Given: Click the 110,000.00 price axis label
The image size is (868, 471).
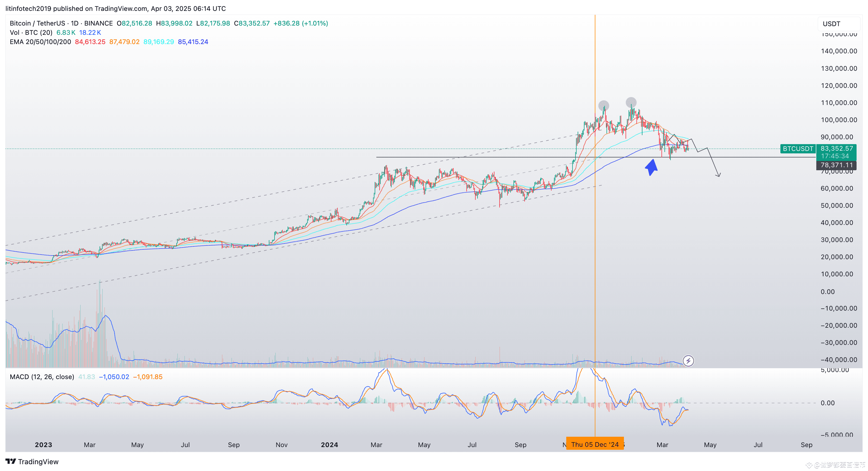Looking at the screenshot, I should click(x=839, y=103).
